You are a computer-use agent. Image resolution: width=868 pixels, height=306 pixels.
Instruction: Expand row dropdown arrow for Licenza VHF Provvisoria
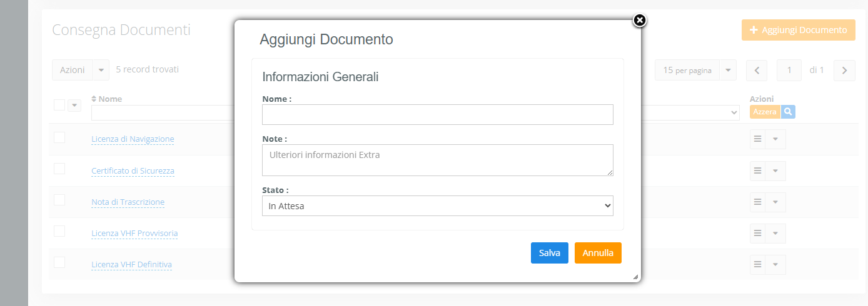point(775,233)
